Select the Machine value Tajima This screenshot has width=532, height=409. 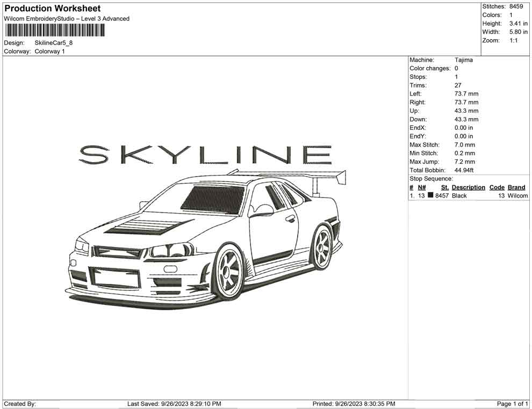pyautogui.click(x=463, y=60)
